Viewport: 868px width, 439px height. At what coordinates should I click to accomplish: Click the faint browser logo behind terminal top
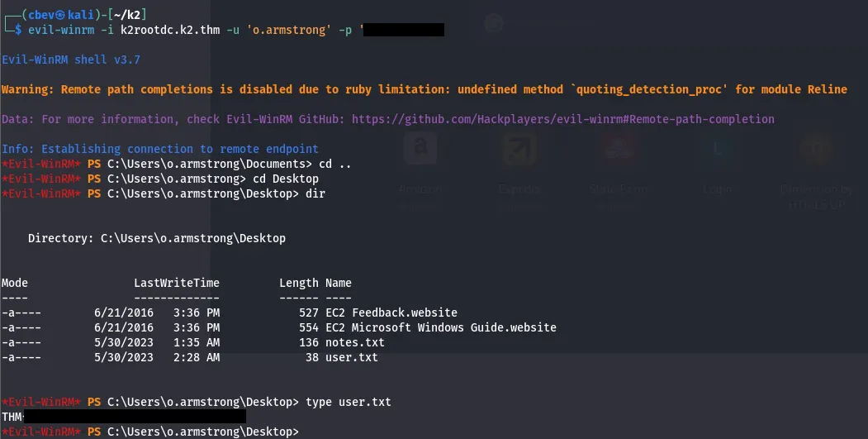(x=494, y=22)
